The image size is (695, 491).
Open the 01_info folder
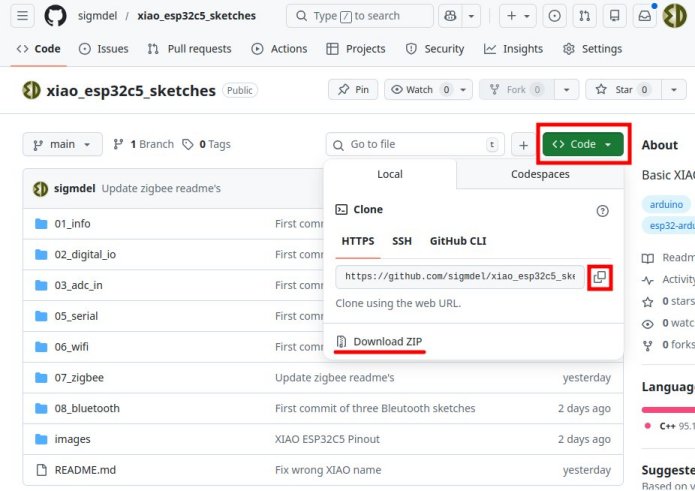(x=72, y=224)
